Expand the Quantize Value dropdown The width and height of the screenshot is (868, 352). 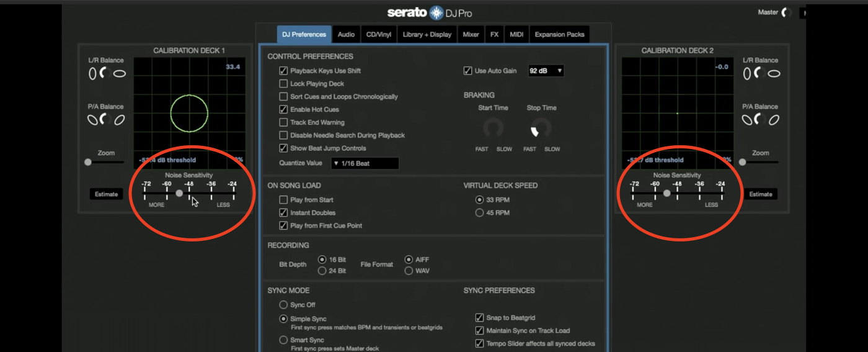pyautogui.click(x=365, y=163)
